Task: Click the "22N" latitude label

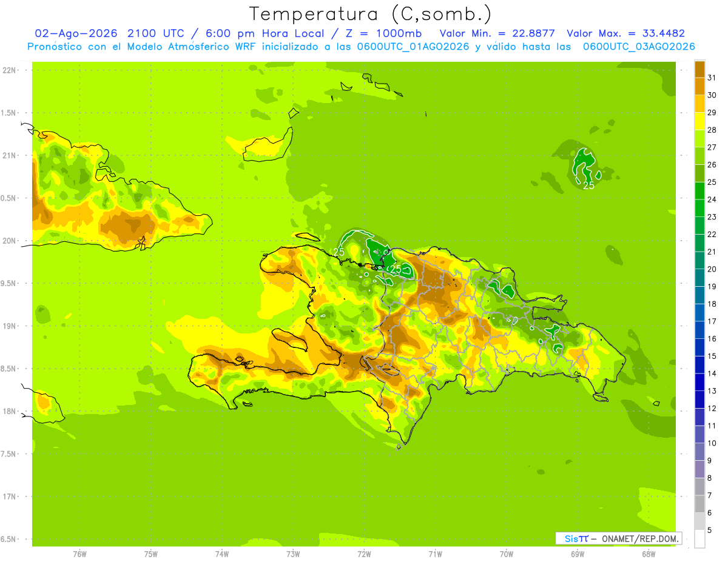Action: click(x=9, y=70)
